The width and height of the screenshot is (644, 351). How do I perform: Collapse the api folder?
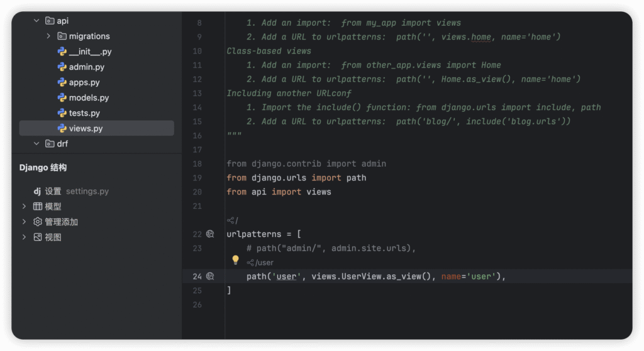[x=36, y=21]
